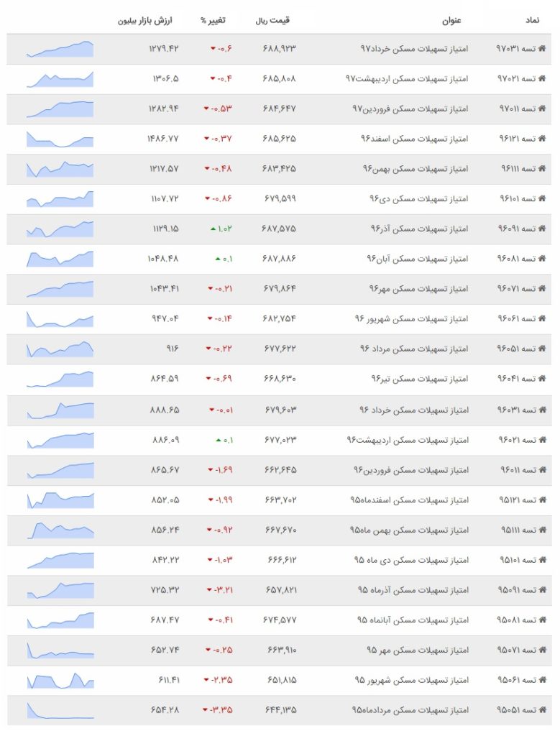
Task: Open امتیاز تسهیلات مسکن بهمن۹۶ link
Action: [x=416, y=168]
